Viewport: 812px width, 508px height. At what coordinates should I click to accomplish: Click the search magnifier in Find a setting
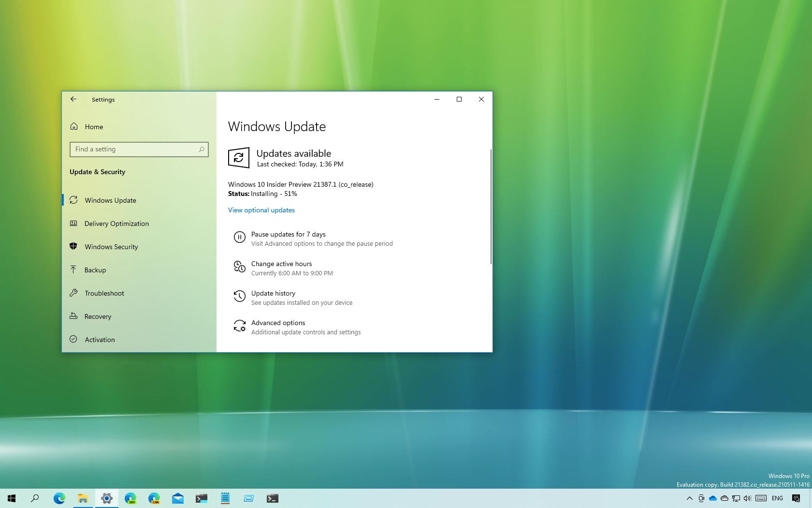[x=202, y=149]
